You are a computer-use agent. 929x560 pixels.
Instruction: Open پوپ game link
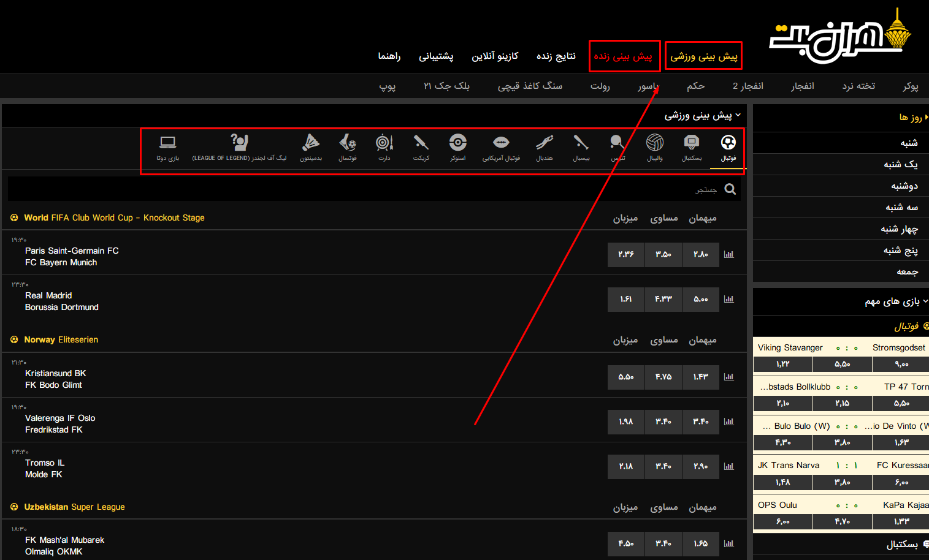pos(388,86)
